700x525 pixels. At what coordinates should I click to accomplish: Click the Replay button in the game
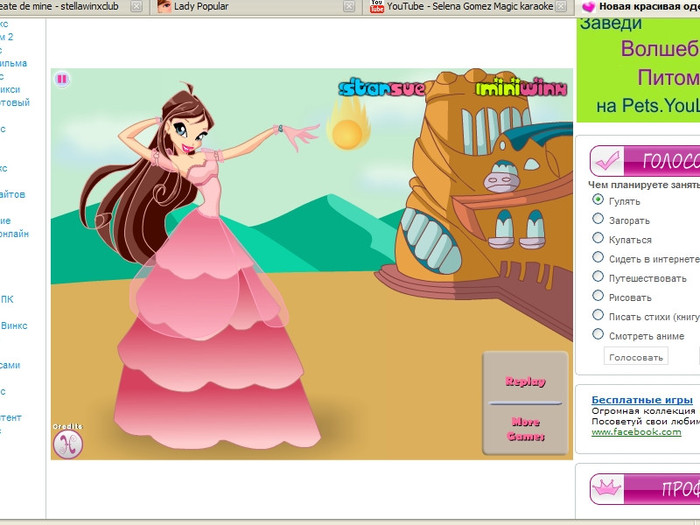tap(525, 381)
